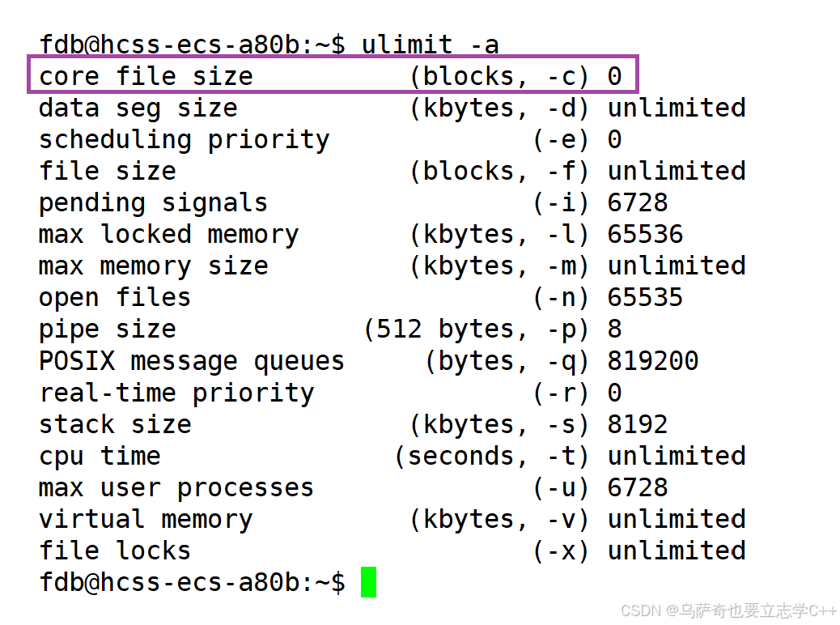This screenshot has width=840, height=625.
Task: Select the value 819200
Action: click(652, 361)
